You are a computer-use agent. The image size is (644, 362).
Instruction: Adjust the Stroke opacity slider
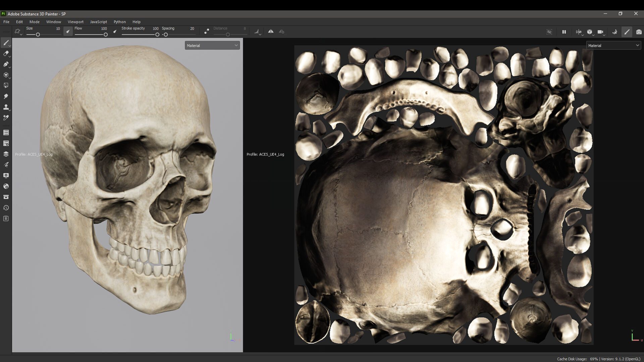(x=140, y=35)
